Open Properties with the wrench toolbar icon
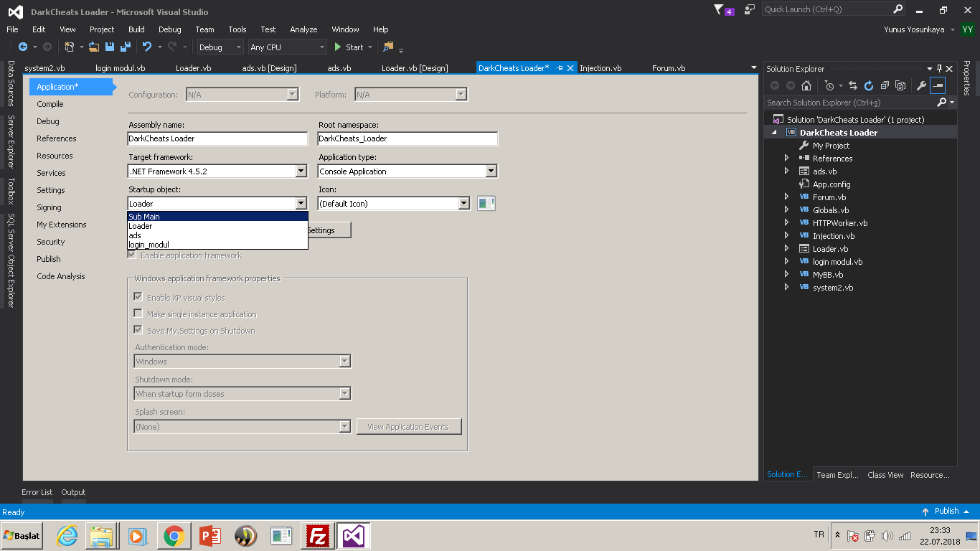This screenshot has width=980, height=551. click(x=922, y=85)
